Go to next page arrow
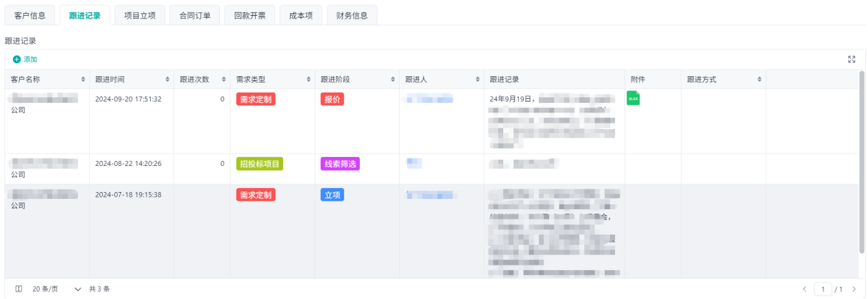The image size is (868, 299). [854, 289]
